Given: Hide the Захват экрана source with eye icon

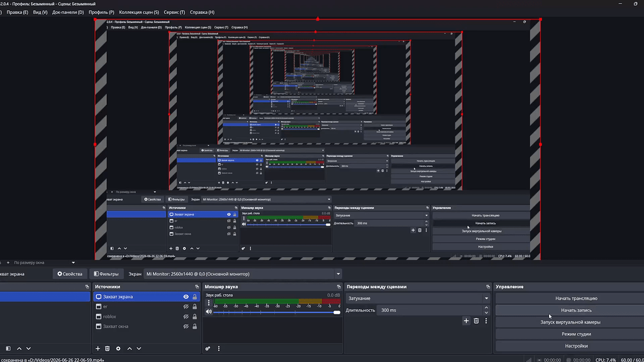Looking at the screenshot, I should click(x=186, y=297).
